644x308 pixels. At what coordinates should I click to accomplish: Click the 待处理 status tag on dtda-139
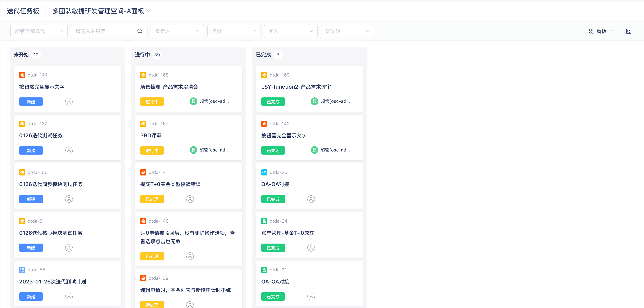(x=152, y=305)
